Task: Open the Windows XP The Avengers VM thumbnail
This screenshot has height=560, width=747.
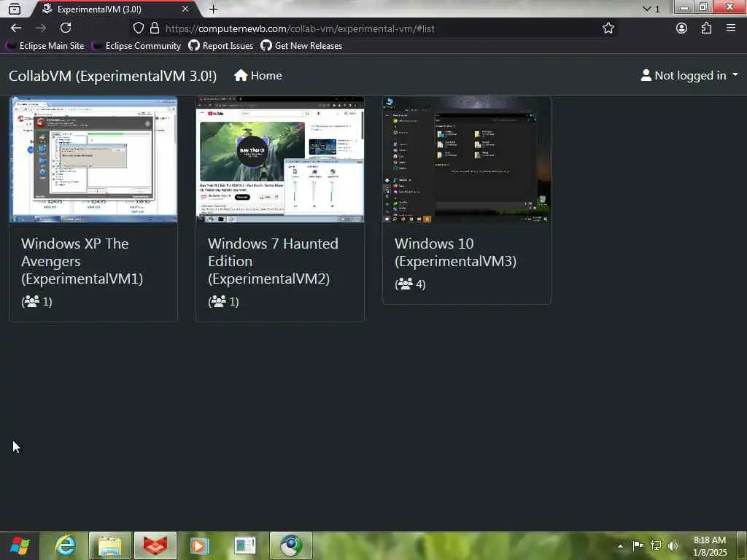Action: [x=93, y=160]
